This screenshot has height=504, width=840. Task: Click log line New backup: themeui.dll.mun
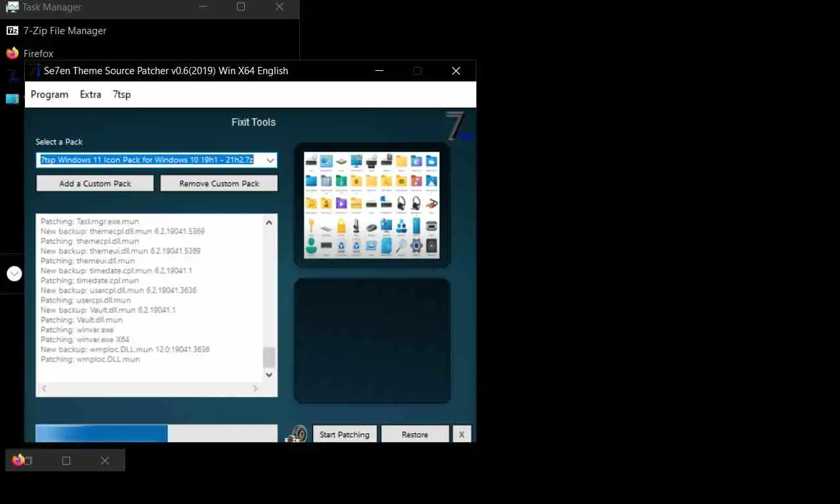click(120, 251)
